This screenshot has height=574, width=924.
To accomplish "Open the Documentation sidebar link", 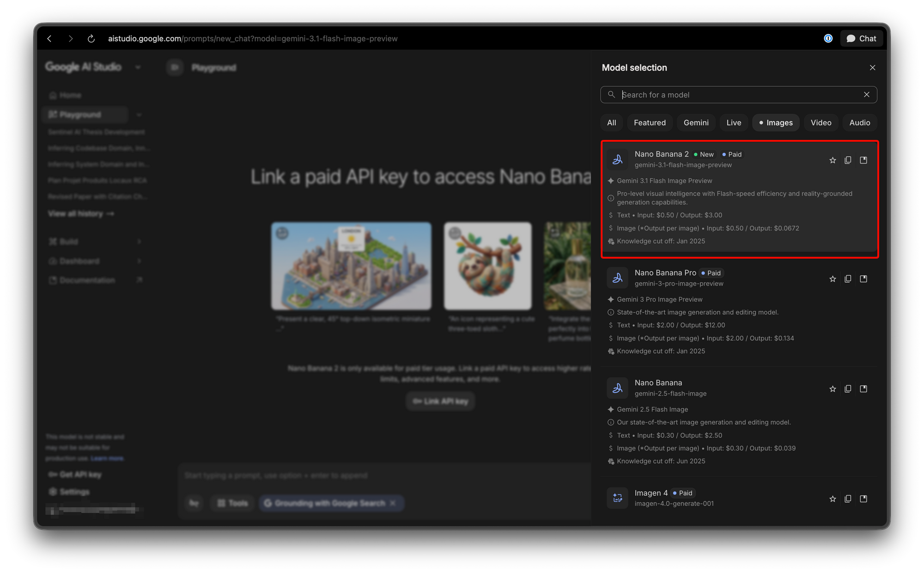I will pos(95,280).
